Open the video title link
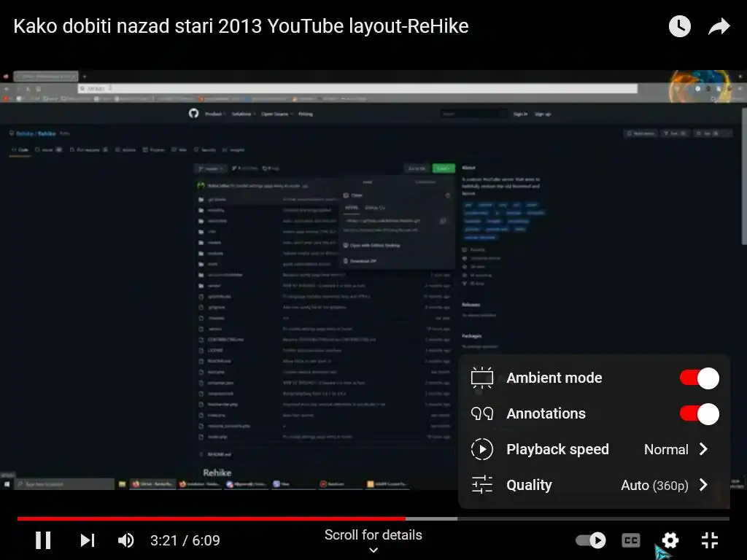This screenshot has width=747, height=560. click(x=241, y=26)
